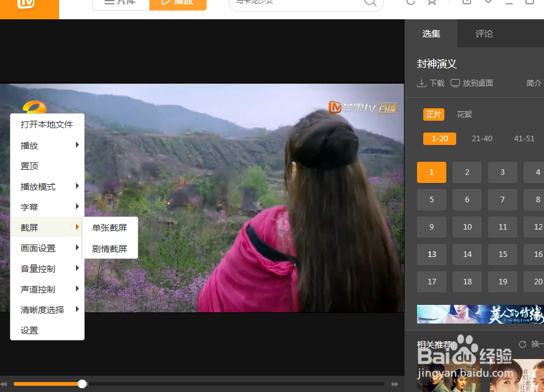Image resolution: width=544 pixels, height=392 pixels.
Task: Choose 置顶 in the context menu
Action: point(47,166)
